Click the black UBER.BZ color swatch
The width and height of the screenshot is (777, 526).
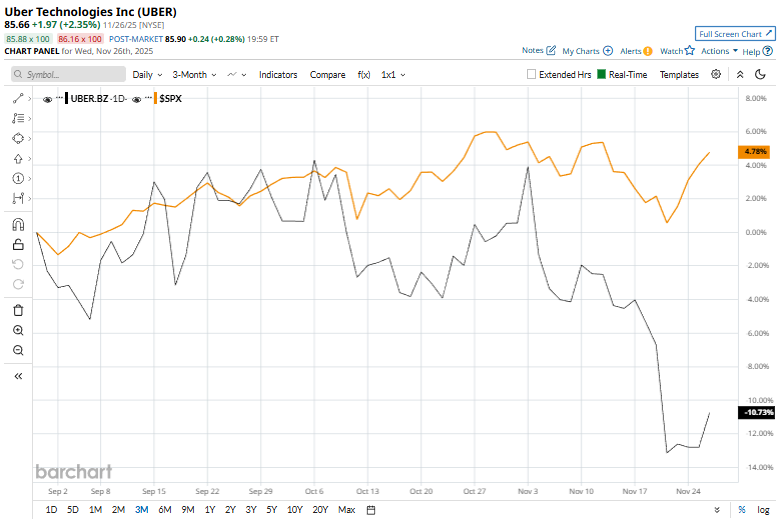(67, 98)
